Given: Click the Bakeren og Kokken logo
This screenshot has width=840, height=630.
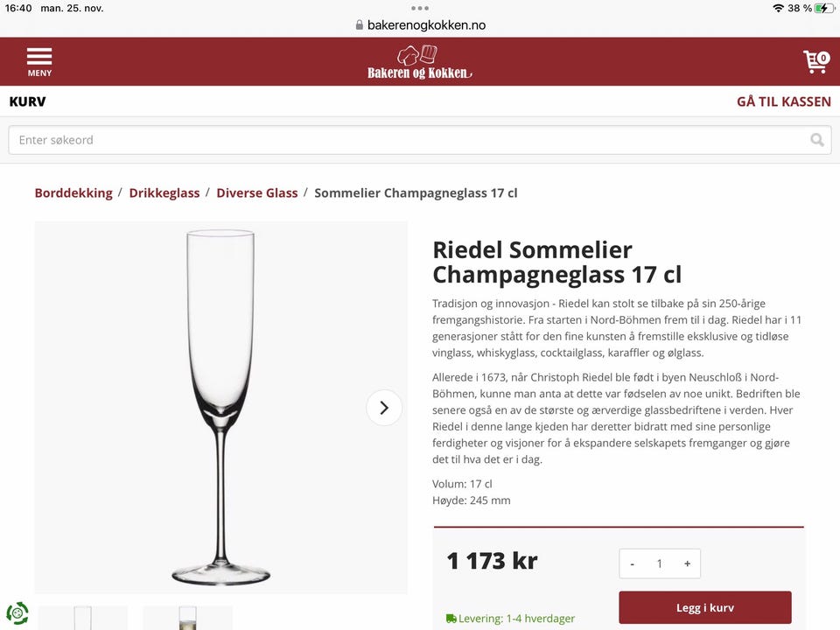Looking at the screenshot, I should 419,61.
